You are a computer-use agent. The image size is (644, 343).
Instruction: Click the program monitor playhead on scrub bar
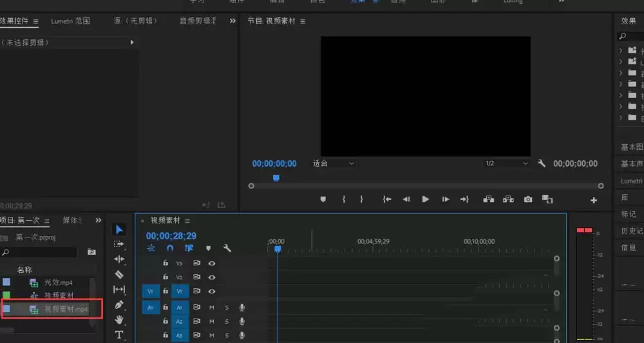[x=276, y=178]
